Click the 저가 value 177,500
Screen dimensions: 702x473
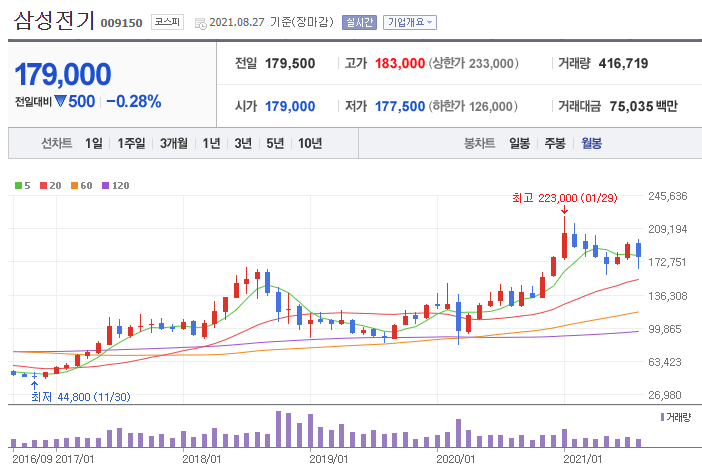tap(400, 107)
